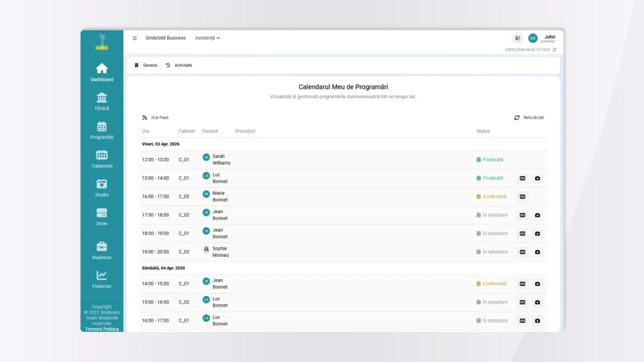Click the Reîncărcați reload button

(x=529, y=118)
